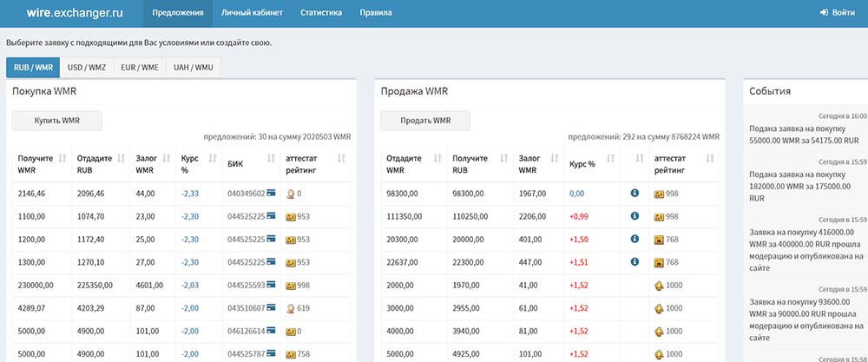
Task: Click the card icon next to БИК 040349602
Action: pyautogui.click(x=271, y=194)
